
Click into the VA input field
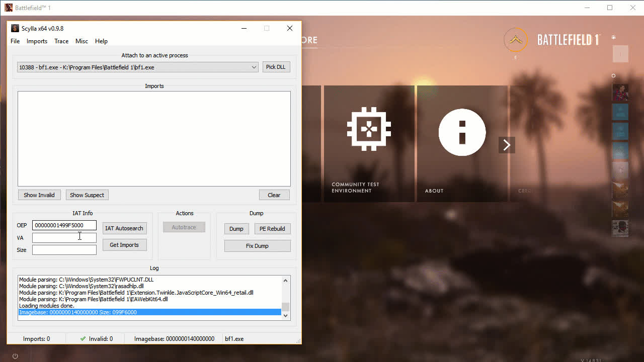tap(64, 238)
